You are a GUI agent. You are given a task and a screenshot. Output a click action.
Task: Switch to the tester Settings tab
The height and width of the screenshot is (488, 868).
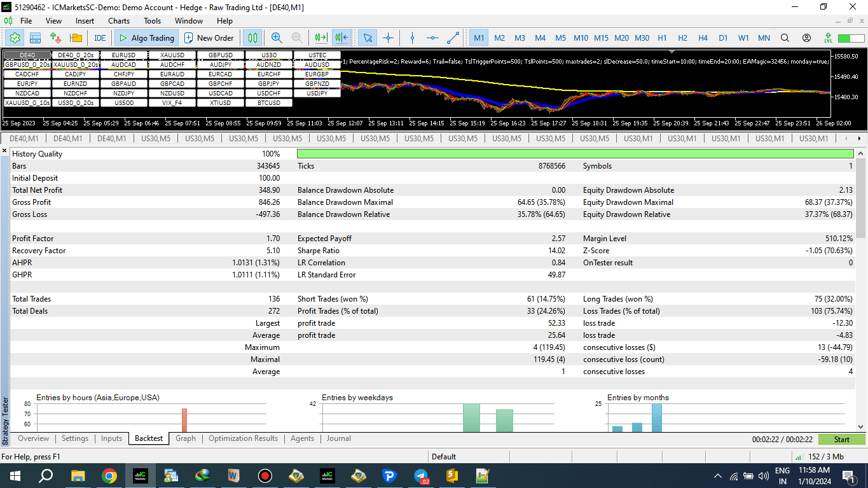click(x=75, y=438)
